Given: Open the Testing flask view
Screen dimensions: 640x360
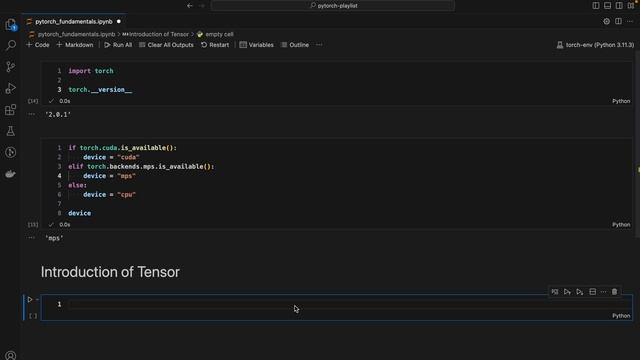Looking at the screenshot, I should pyautogui.click(x=11, y=131).
